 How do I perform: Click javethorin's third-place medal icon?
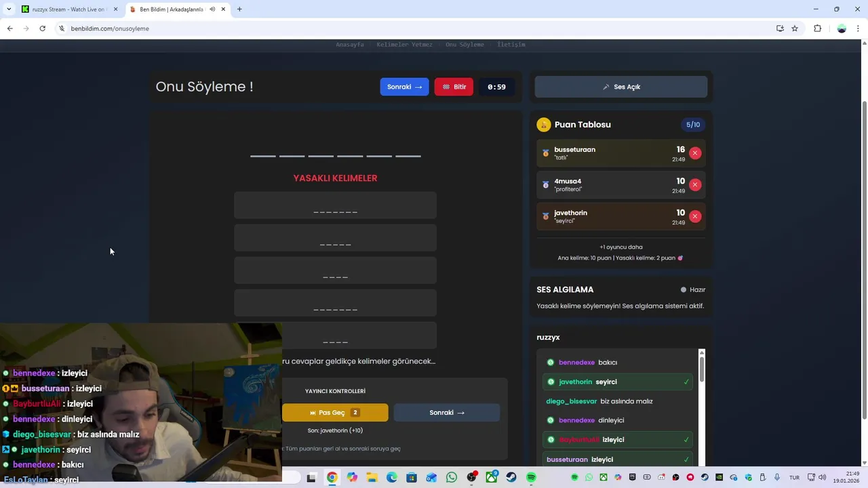pos(545,216)
